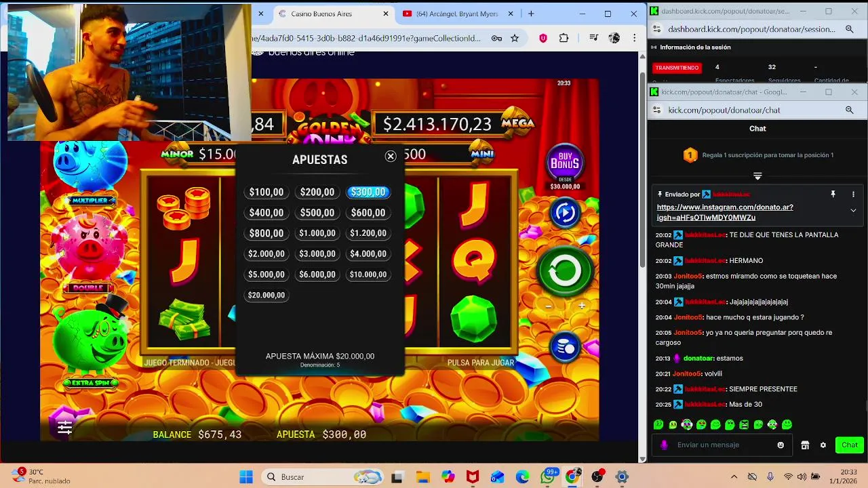Close the Casino Buenos Aires tab
The image size is (868, 488).
pyautogui.click(x=387, y=14)
